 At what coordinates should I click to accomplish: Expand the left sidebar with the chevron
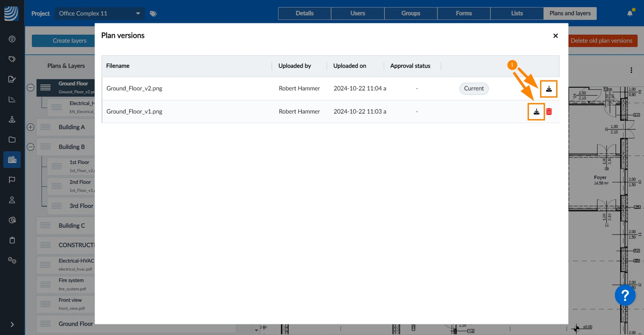(12, 325)
